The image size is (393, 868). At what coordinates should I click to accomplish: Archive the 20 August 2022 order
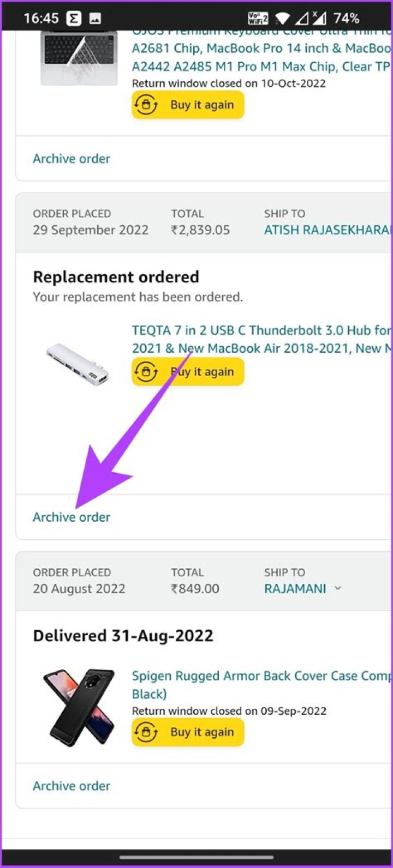click(x=72, y=786)
